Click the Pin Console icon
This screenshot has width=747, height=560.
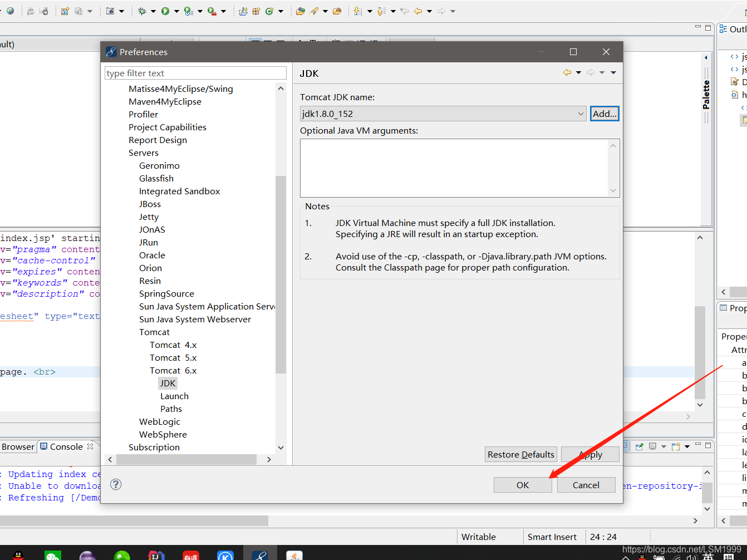640,446
